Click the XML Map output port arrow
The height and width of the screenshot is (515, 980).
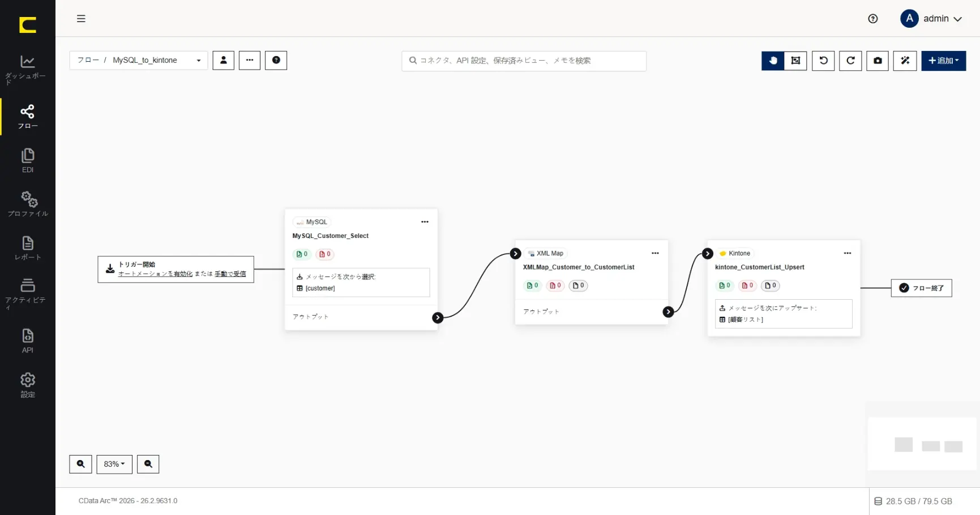click(x=668, y=312)
